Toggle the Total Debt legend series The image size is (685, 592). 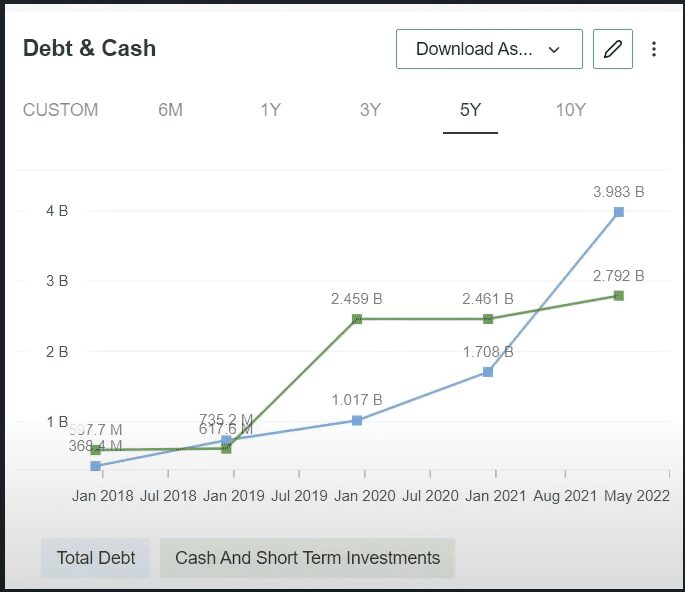tap(96, 558)
